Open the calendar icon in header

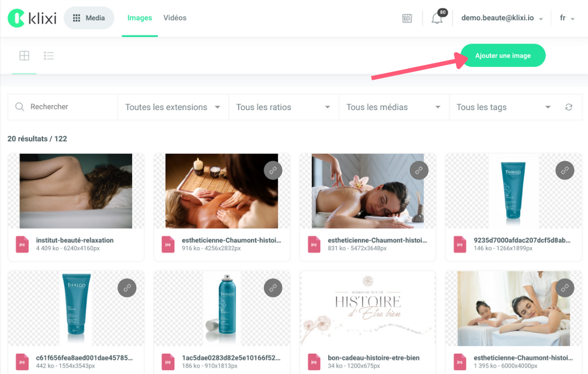pyautogui.click(x=407, y=18)
